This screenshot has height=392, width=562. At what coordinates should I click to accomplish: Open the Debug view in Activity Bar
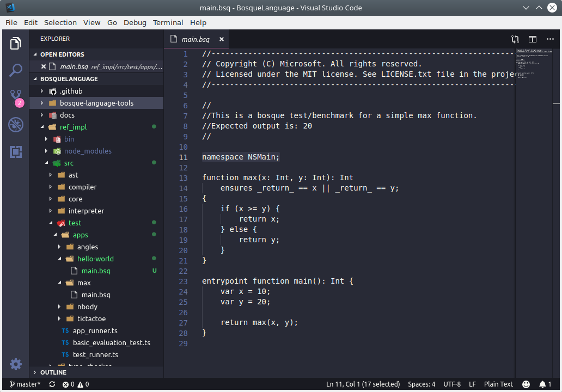(15, 125)
